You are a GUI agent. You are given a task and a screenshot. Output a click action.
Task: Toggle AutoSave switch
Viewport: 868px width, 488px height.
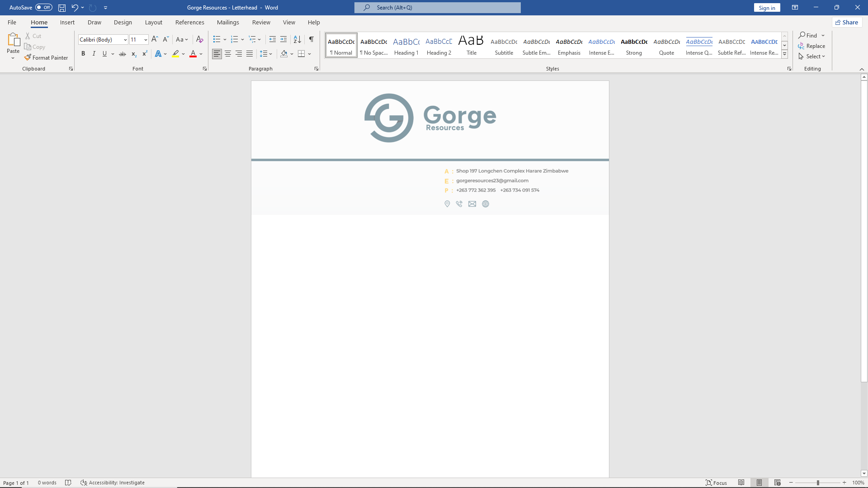[x=44, y=7]
